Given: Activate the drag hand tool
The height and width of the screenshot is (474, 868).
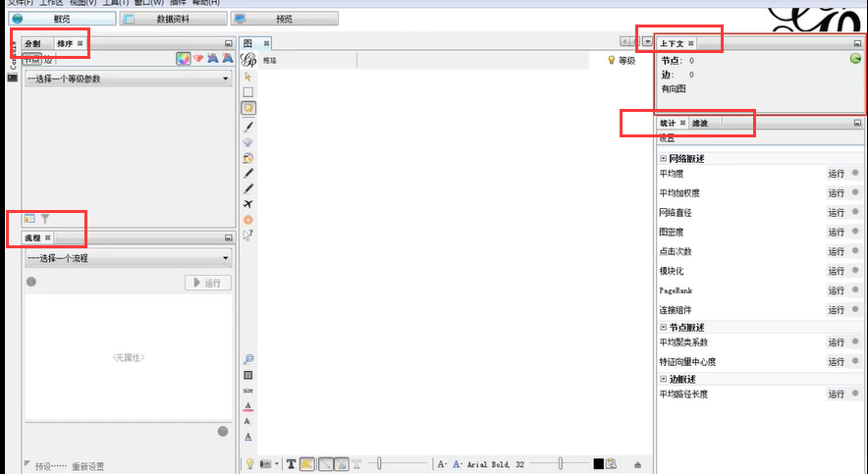Looking at the screenshot, I should click(x=248, y=108).
